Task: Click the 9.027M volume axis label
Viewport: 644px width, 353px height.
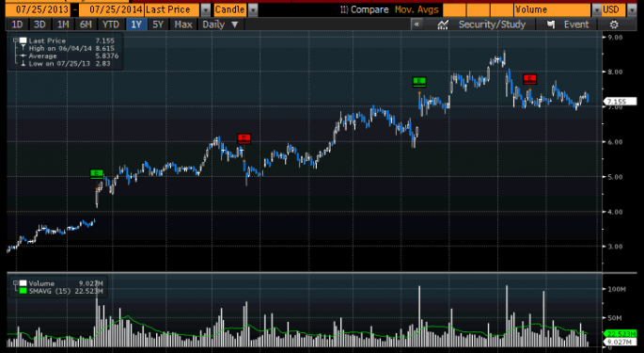Action: coord(620,342)
